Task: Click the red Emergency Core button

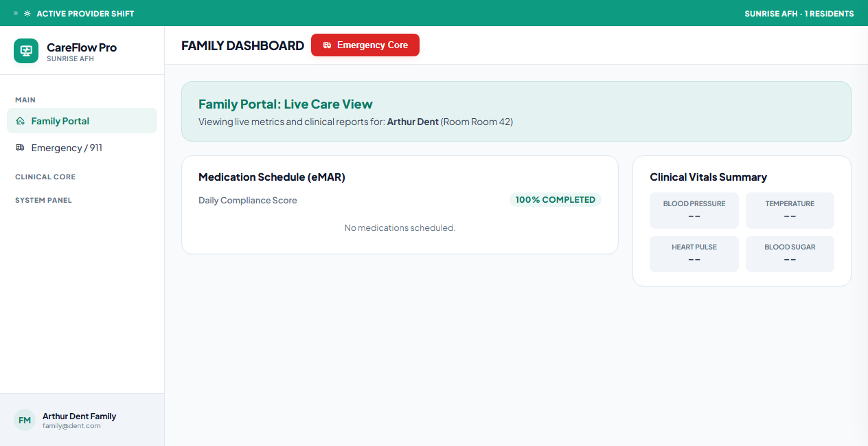Action: [365, 45]
